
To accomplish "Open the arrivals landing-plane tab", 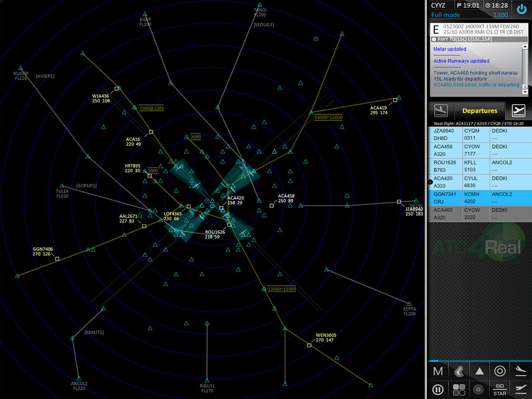I will coord(441,111).
